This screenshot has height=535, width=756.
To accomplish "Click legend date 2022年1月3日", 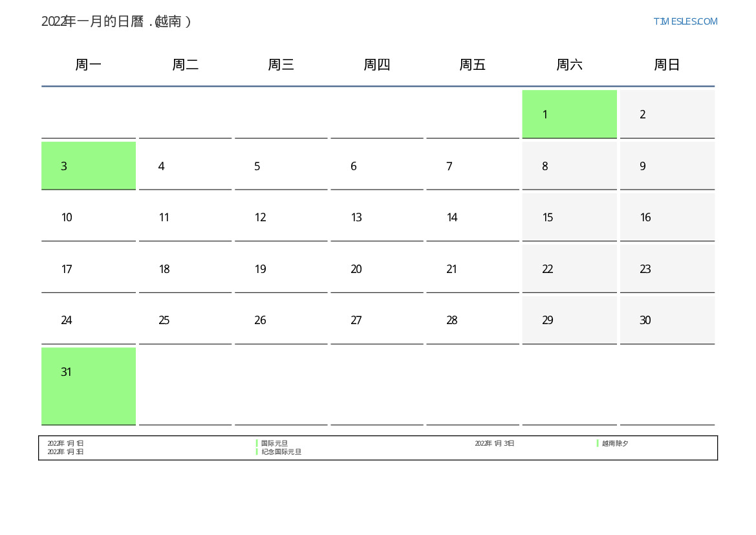I will pyautogui.click(x=65, y=452).
